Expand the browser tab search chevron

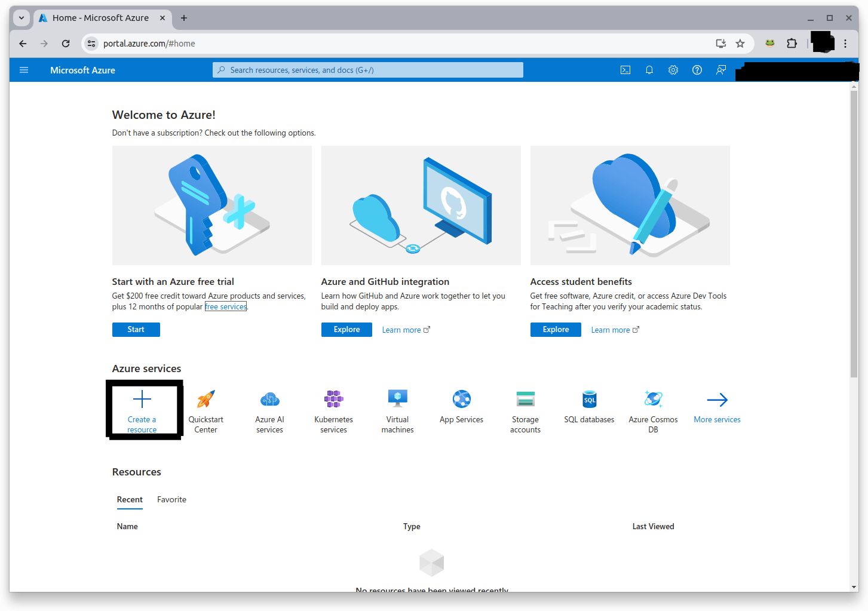tap(22, 18)
